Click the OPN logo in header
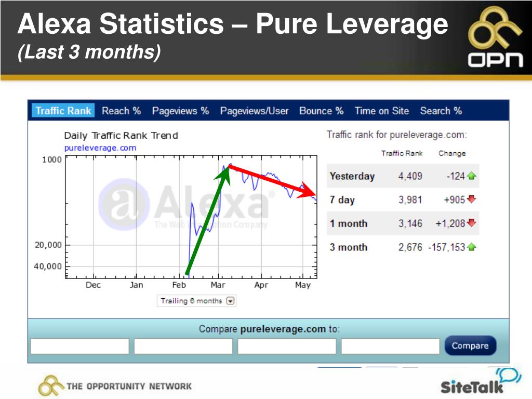This screenshot has height=399, width=532. tap(495, 37)
